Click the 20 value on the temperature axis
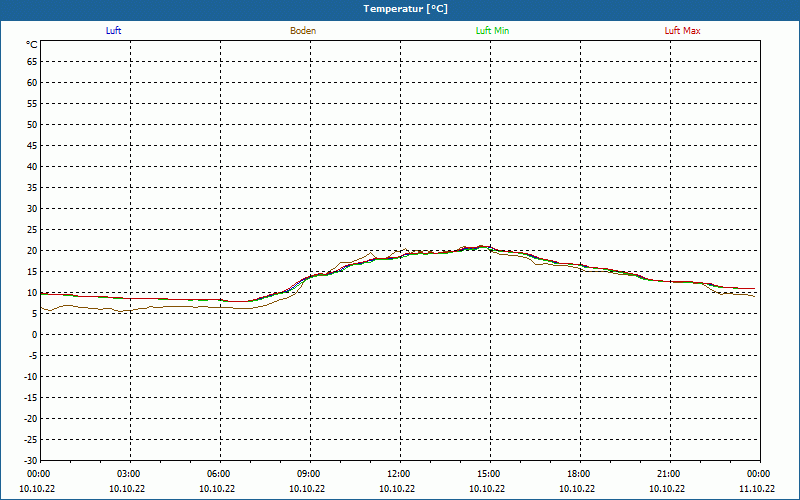Screen dimensions: 800x500 32,251
